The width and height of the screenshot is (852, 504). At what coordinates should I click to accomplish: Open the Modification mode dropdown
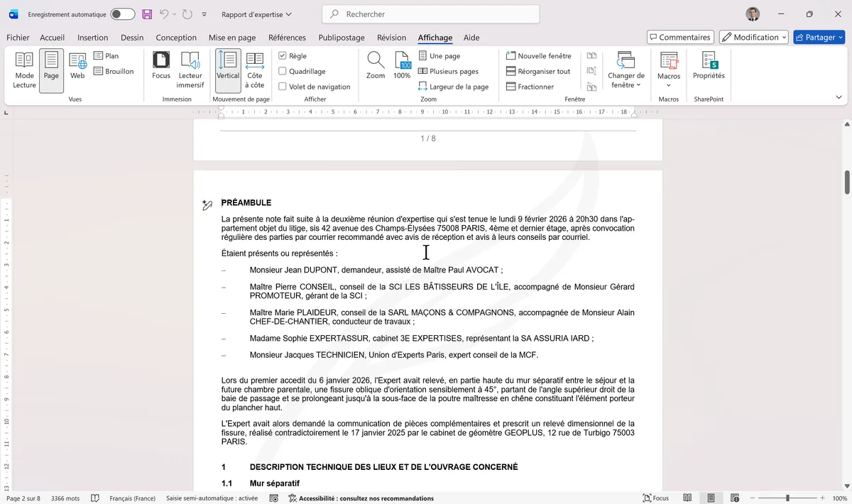click(x=754, y=37)
